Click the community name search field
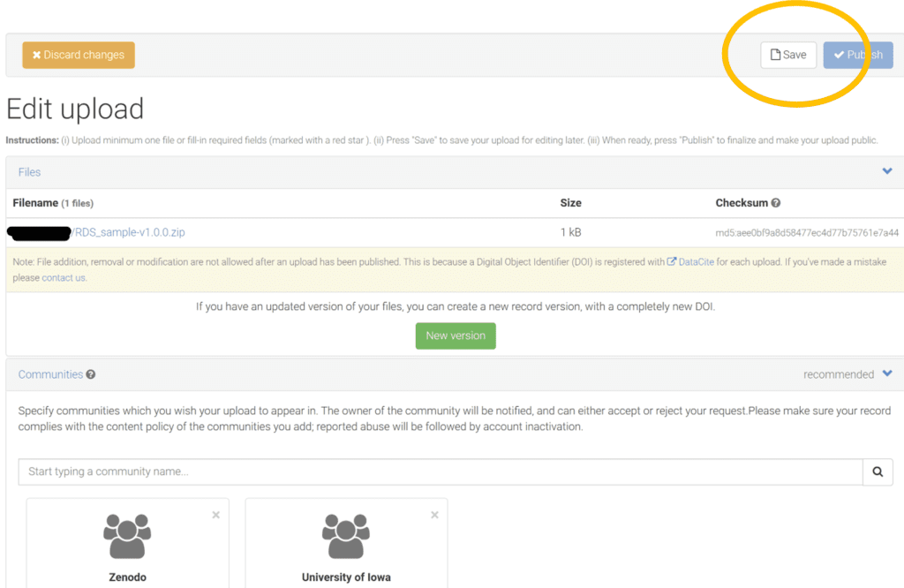Screen dimensions: 904x588 coord(353,471)
